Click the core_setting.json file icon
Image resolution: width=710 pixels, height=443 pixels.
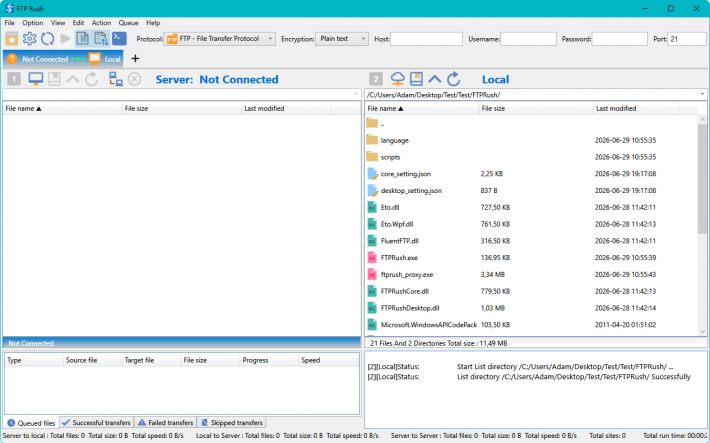372,174
